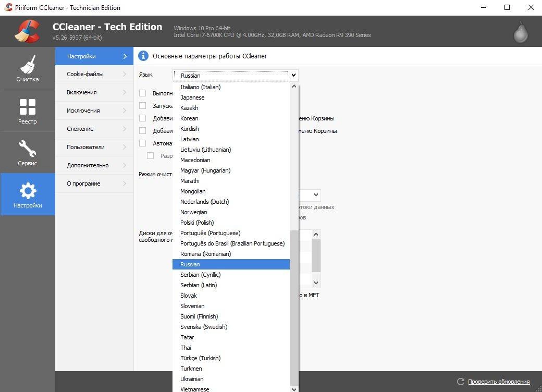Select Polski (Polish) language option
This screenshot has height=392, width=542.
[x=231, y=223]
